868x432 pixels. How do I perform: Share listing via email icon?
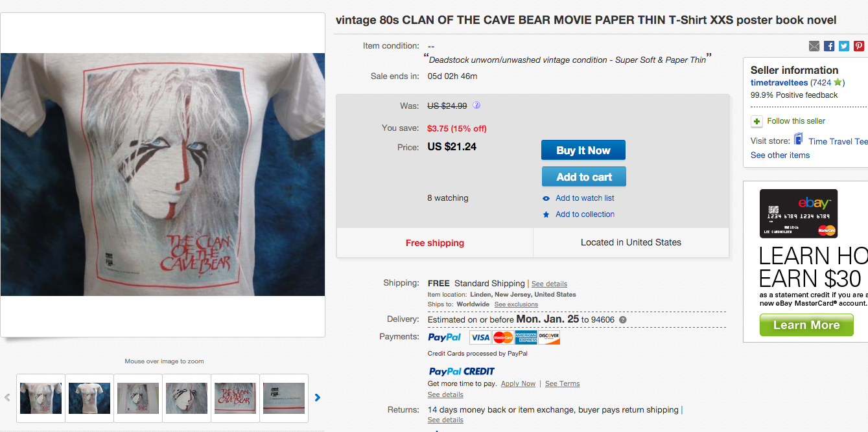(x=814, y=46)
